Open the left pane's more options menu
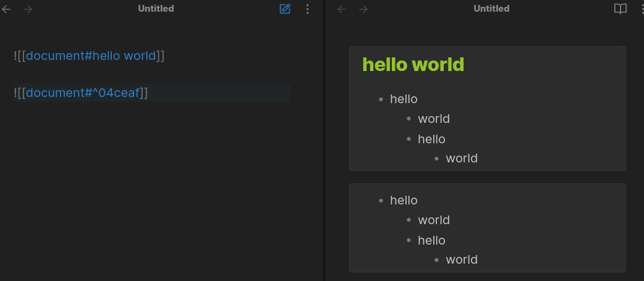Image resolution: width=644 pixels, height=281 pixels. click(x=308, y=9)
